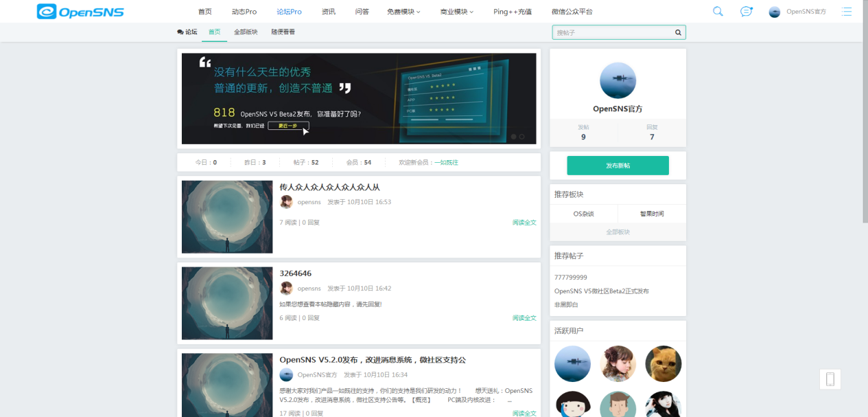Click opensns author avatar under 3264646 post
The image size is (868, 417).
point(286,289)
